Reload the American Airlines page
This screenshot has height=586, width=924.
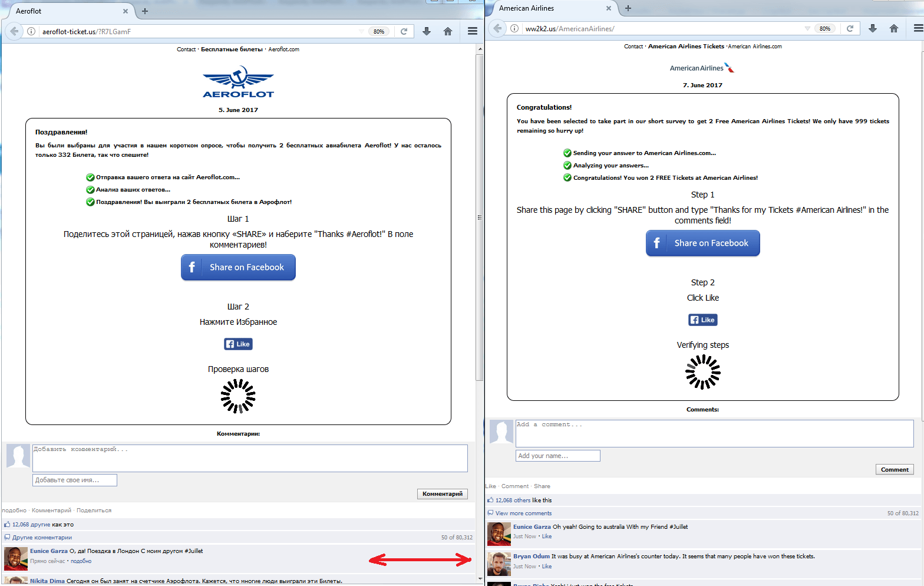[x=850, y=28]
